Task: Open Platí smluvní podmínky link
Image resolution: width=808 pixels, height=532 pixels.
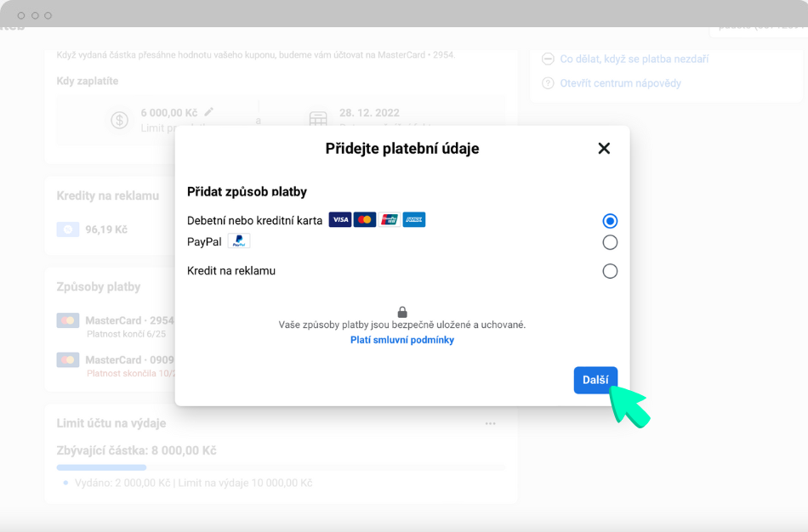Action: coord(402,340)
